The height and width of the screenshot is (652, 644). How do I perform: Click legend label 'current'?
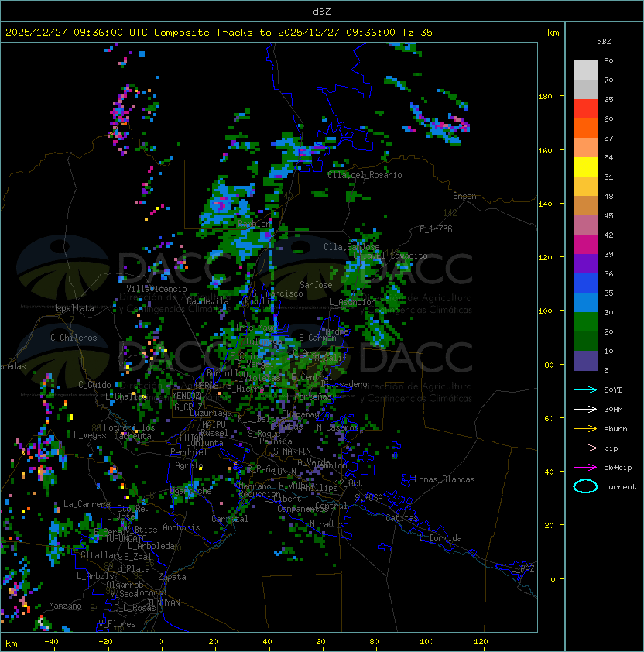620,487
